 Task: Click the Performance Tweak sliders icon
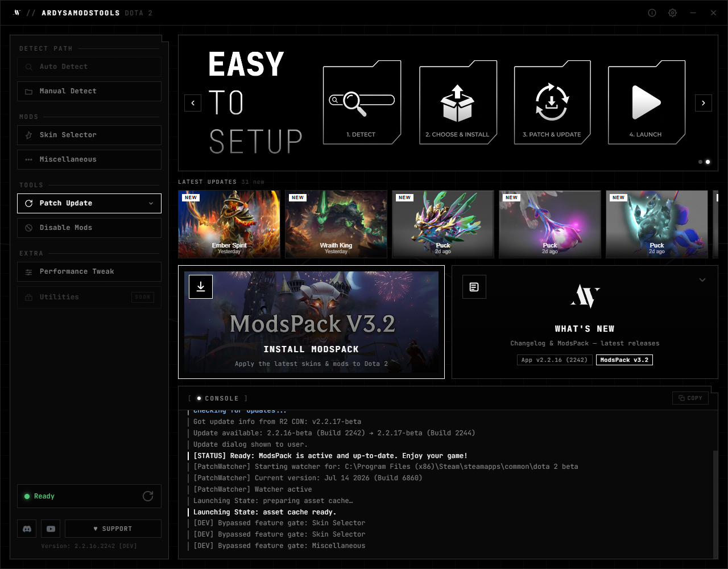pos(28,272)
